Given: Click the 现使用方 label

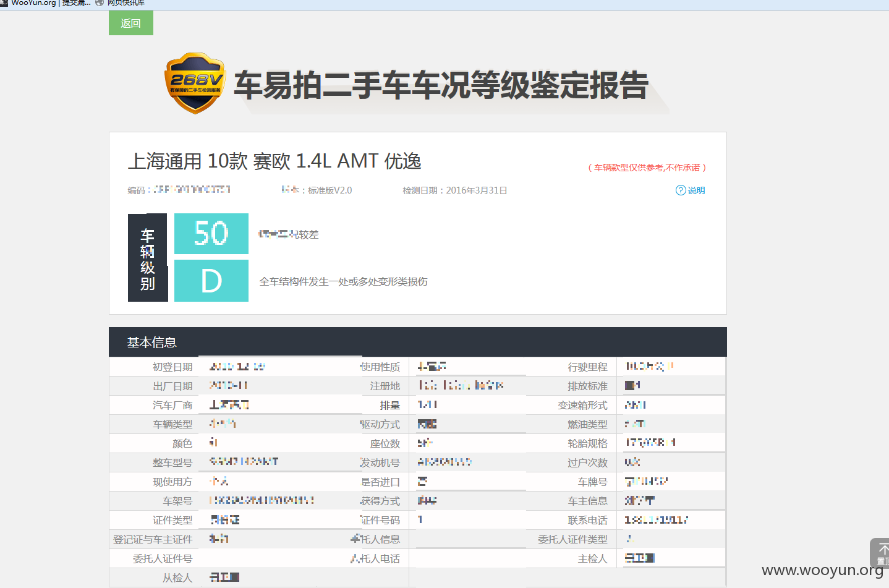Looking at the screenshot, I should pyautogui.click(x=173, y=482).
